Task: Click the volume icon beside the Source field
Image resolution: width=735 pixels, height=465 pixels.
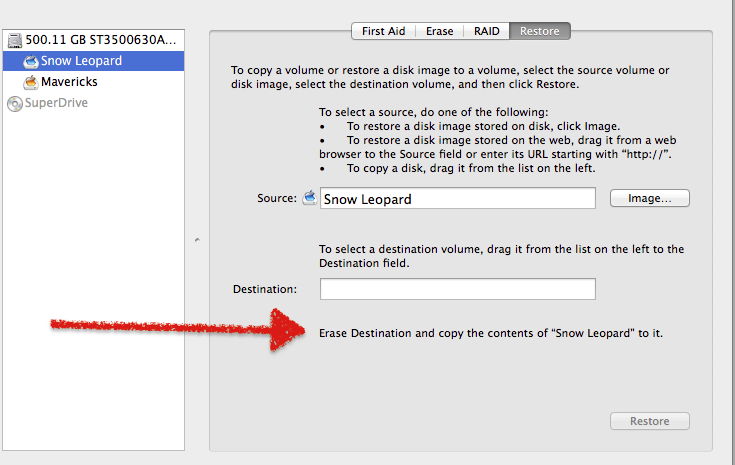Action: pos(309,197)
